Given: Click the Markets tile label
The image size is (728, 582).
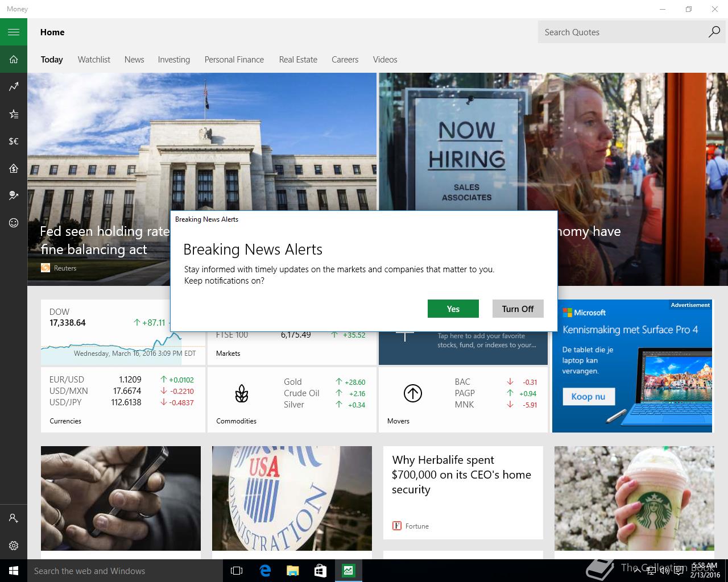Looking at the screenshot, I should point(228,354).
